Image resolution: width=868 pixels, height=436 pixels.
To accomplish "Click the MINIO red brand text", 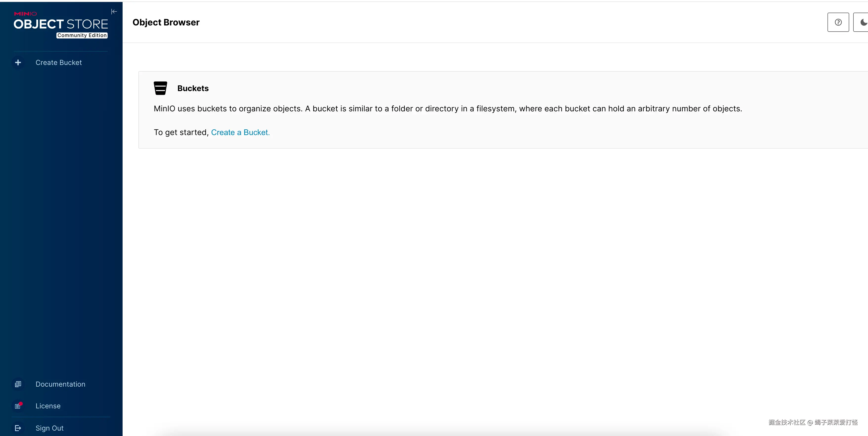I will pos(25,14).
